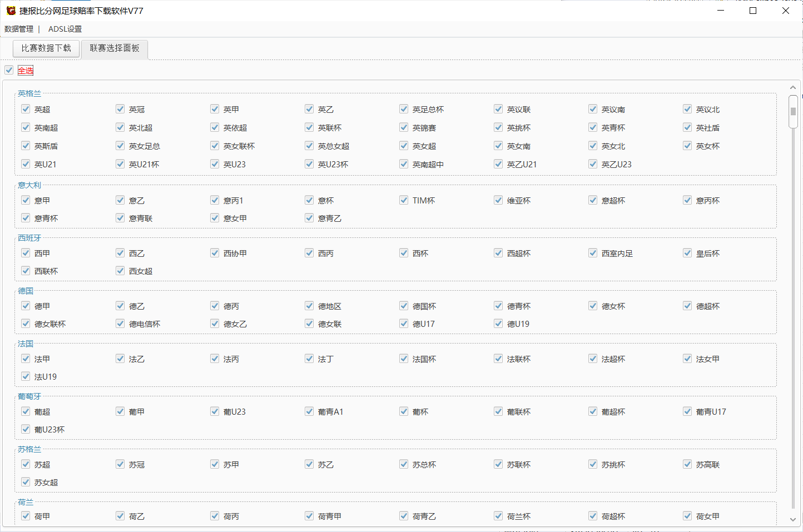
Task: Toggle the 德超杯 checkbox
Action: [x=687, y=306]
